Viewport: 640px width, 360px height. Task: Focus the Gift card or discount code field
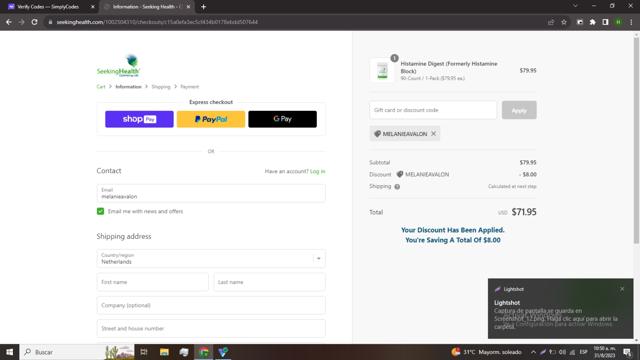tap(433, 110)
